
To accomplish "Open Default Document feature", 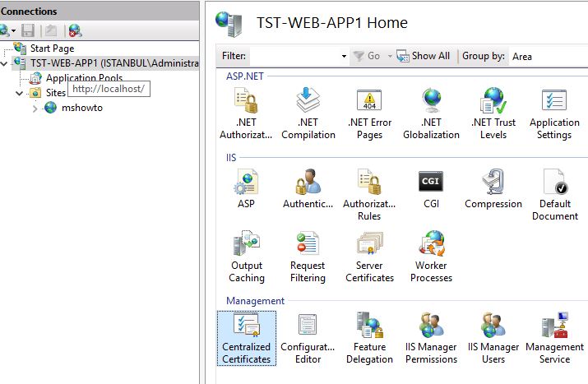I will tap(555, 194).
